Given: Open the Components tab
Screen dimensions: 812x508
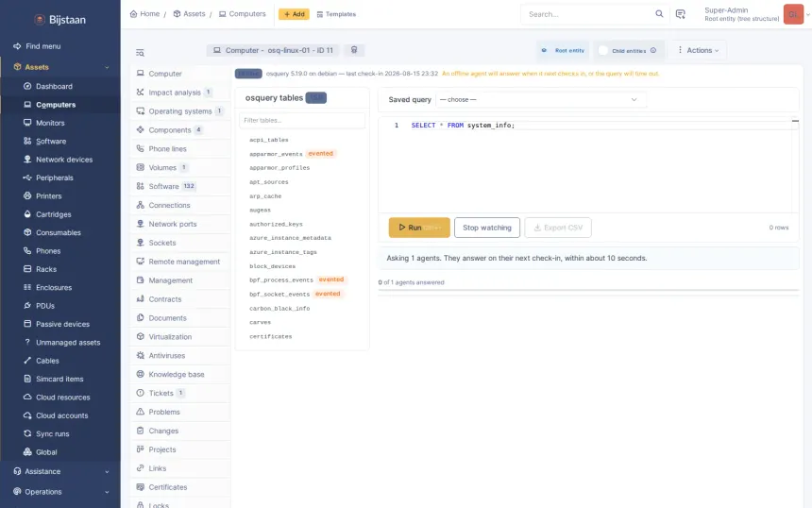Looking at the screenshot, I should coord(180,130).
